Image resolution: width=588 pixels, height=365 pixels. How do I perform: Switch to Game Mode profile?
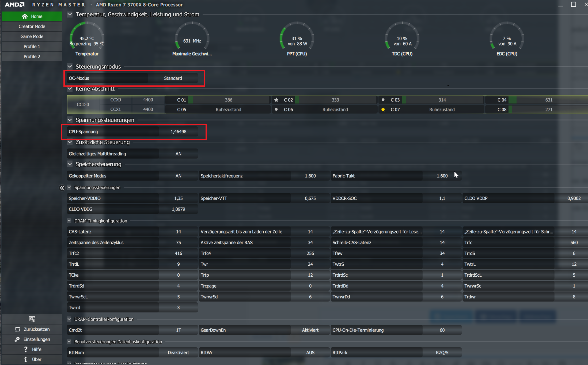(32, 36)
